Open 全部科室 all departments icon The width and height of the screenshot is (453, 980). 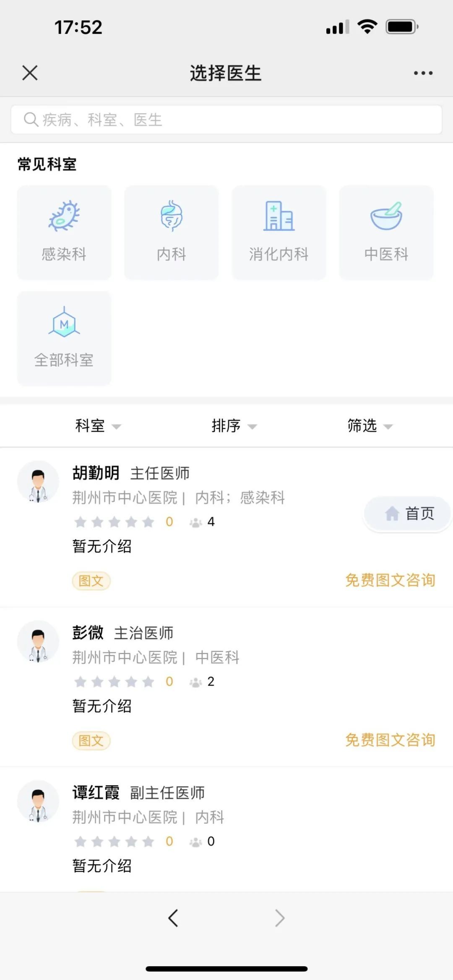point(64,338)
